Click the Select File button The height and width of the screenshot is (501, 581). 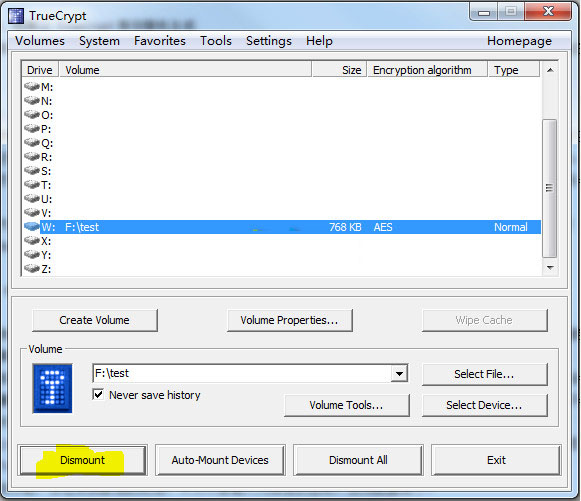click(x=484, y=374)
